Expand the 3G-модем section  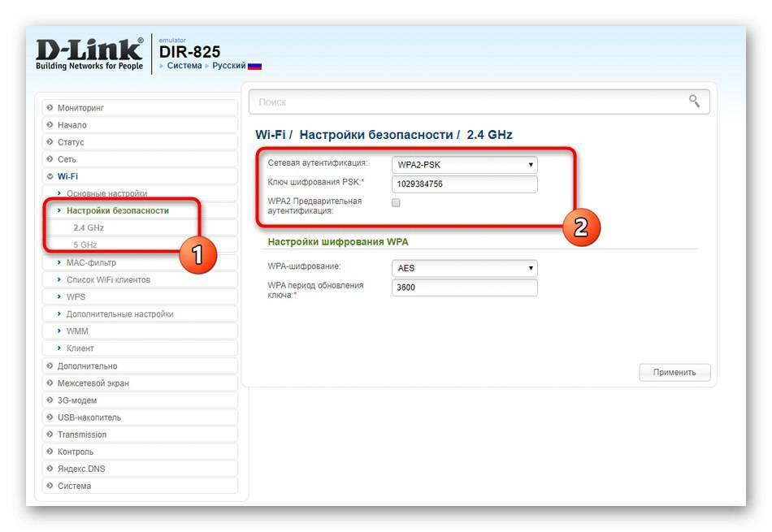(140, 400)
